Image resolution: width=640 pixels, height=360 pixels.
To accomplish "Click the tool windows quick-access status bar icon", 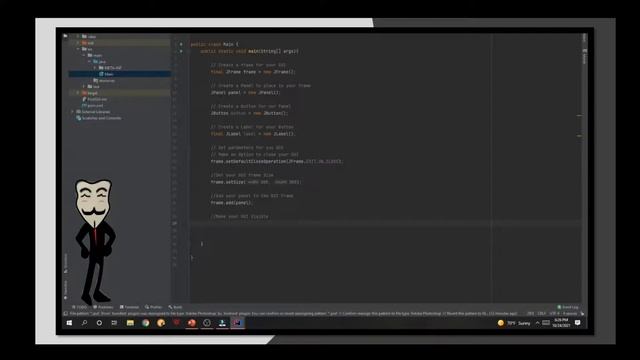I will pyautogui.click(x=66, y=314).
